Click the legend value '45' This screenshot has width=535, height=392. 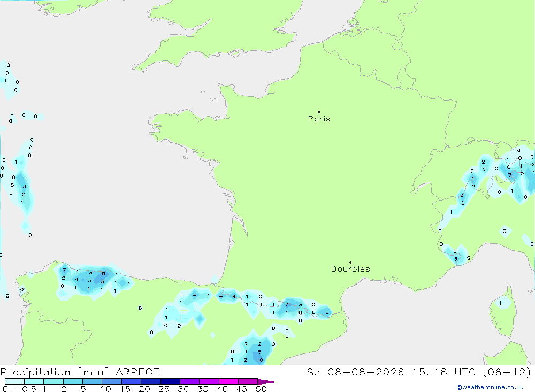(242, 389)
